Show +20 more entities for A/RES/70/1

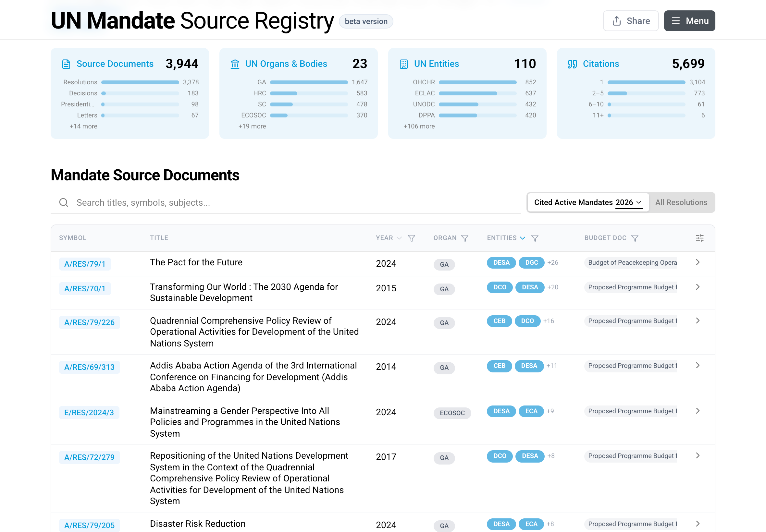[x=552, y=287]
